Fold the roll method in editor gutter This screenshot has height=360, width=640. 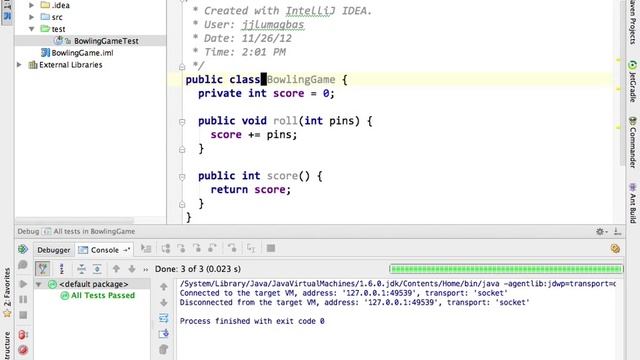[182, 122]
